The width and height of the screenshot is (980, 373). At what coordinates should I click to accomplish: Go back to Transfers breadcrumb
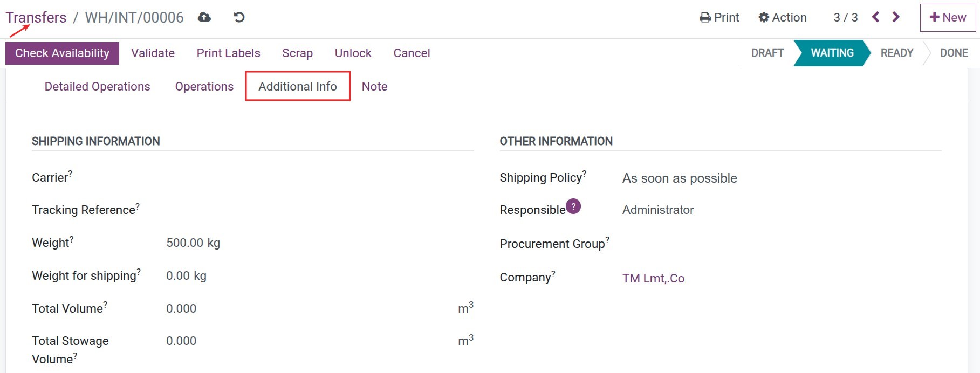pyautogui.click(x=36, y=17)
